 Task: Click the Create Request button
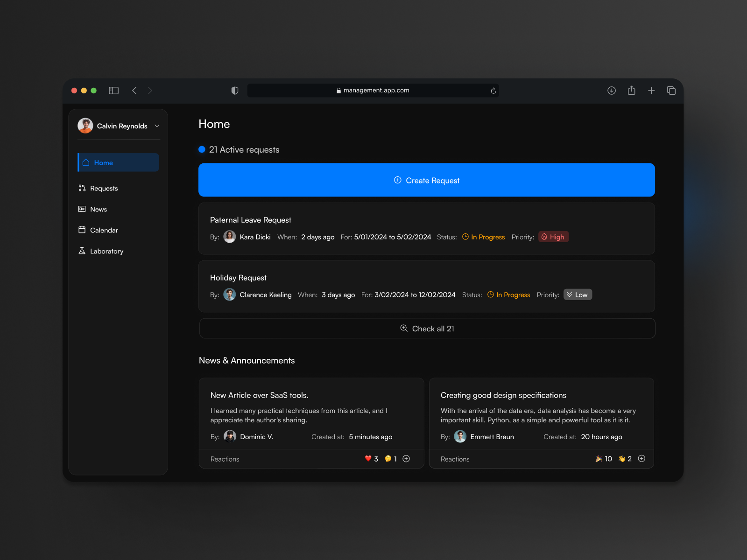click(426, 180)
